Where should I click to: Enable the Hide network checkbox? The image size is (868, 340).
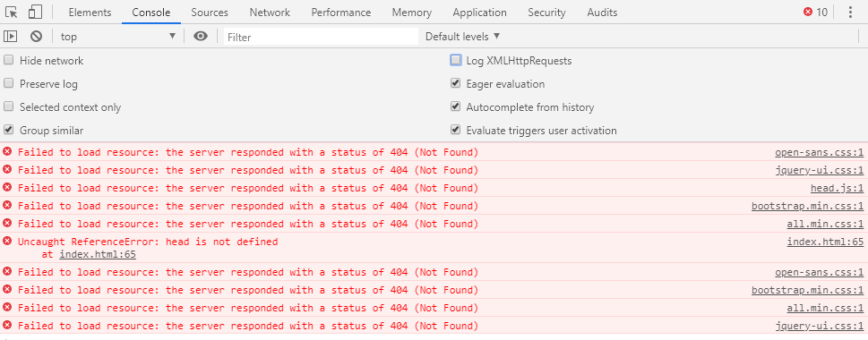coord(8,60)
